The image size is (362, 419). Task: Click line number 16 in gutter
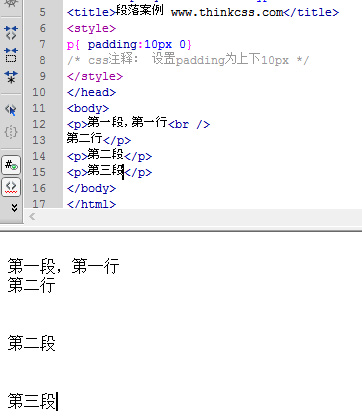39,188
